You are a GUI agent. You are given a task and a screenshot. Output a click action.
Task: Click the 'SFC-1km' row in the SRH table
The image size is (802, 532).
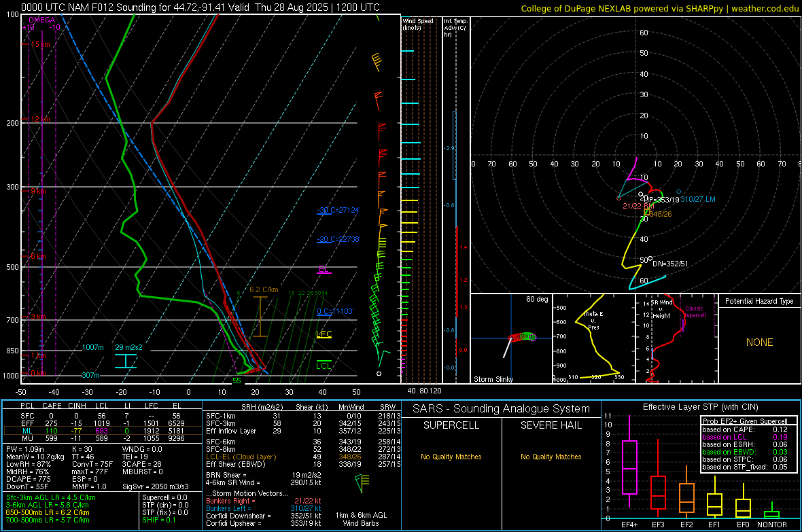click(303, 416)
